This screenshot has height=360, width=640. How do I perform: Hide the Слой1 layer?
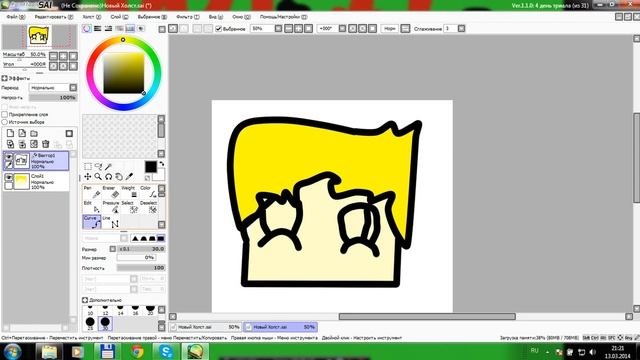(9, 177)
